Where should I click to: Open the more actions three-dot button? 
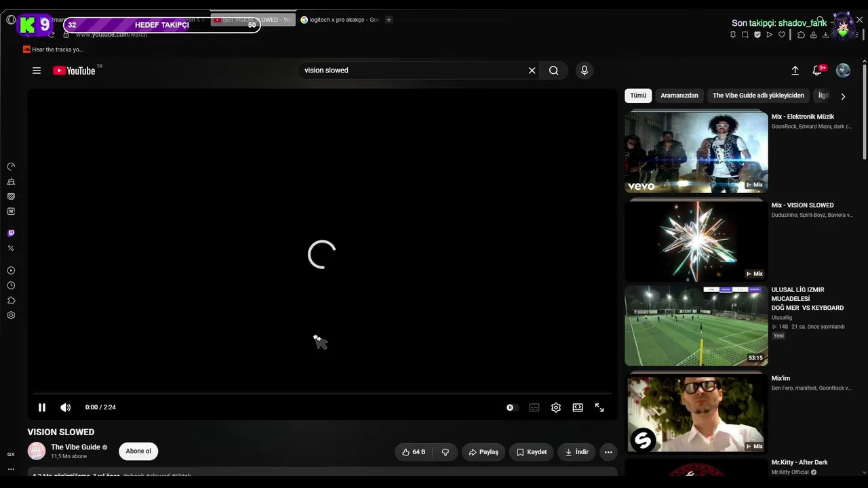[x=608, y=452]
